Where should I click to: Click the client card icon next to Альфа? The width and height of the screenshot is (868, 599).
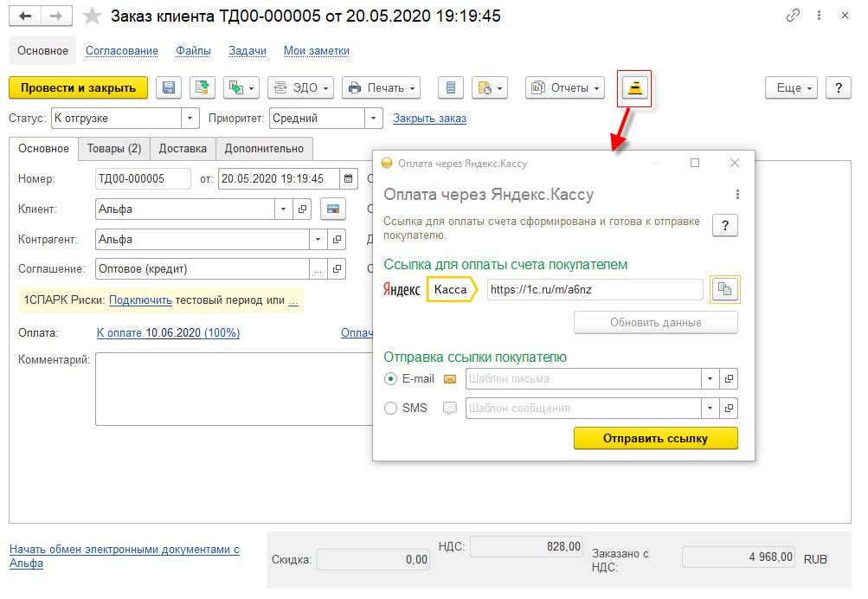pos(333,209)
